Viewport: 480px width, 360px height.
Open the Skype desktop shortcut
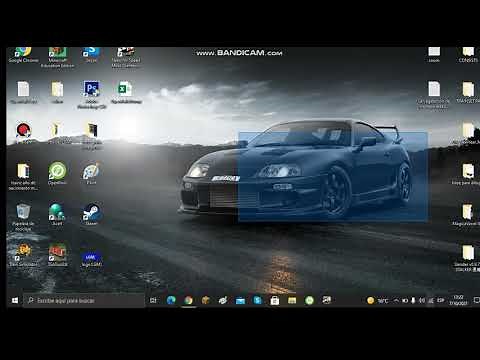tap(91, 54)
